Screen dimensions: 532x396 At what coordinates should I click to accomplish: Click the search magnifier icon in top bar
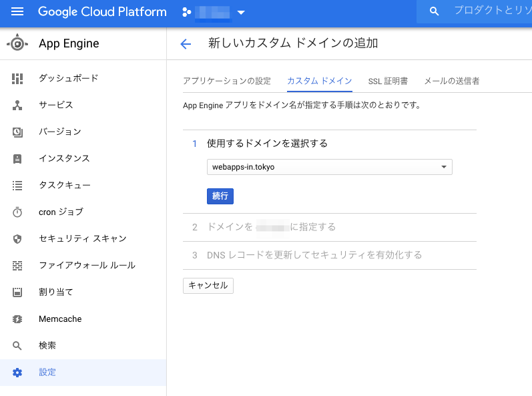[434, 11]
